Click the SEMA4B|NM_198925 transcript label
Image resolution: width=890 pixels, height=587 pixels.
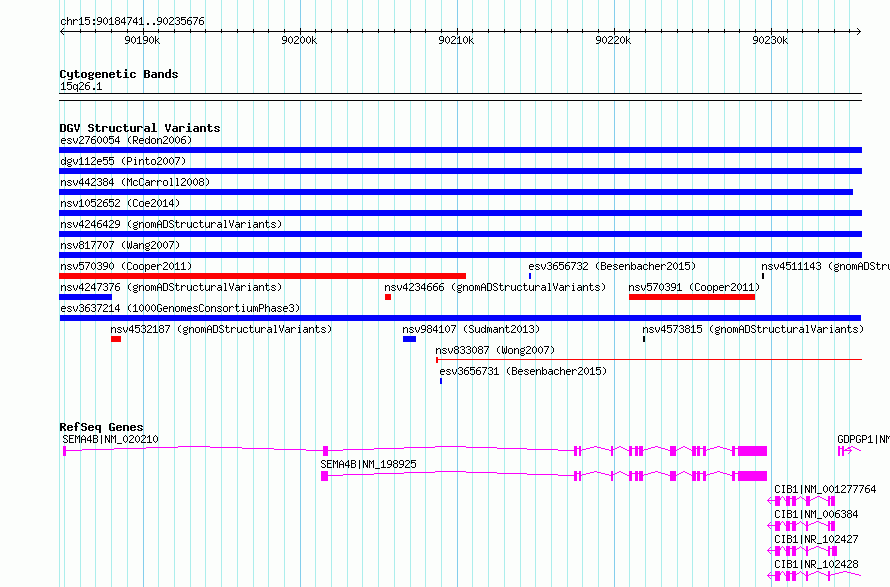click(x=368, y=464)
